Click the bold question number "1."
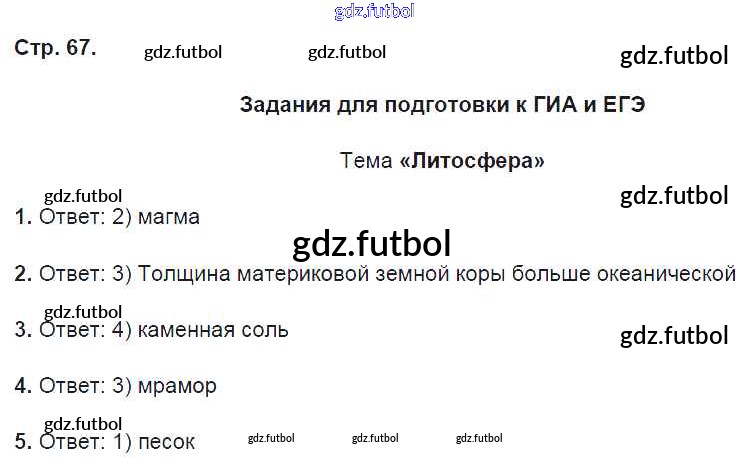Viewport: 748px width, 465px height. [x=24, y=217]
